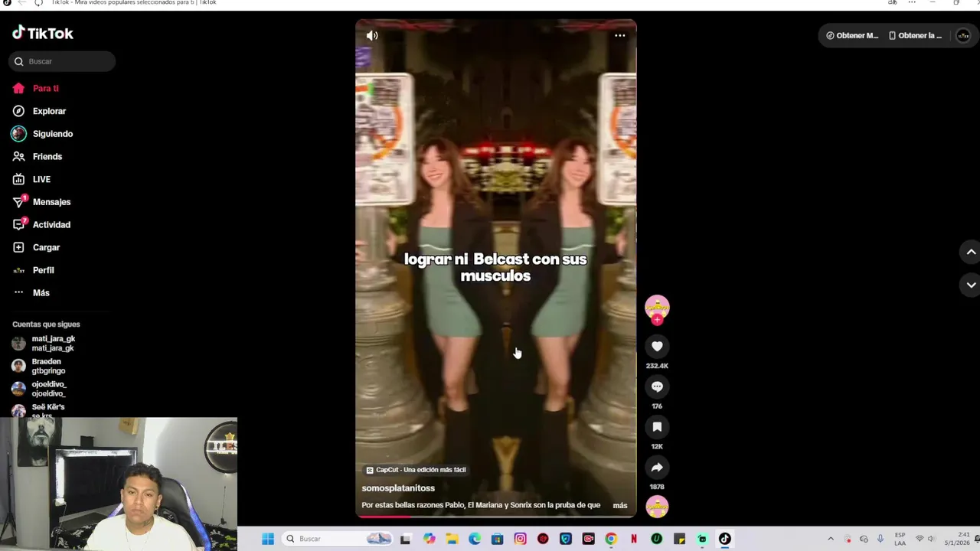Click the Obtener M... button
The height and width of the screenshot is (551, 980).
[852, 35]
